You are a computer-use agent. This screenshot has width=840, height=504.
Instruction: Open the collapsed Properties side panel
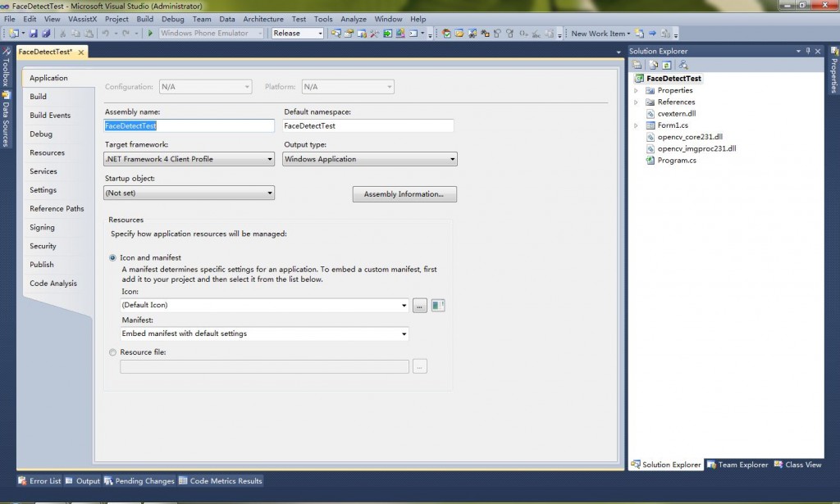[834, 70]
